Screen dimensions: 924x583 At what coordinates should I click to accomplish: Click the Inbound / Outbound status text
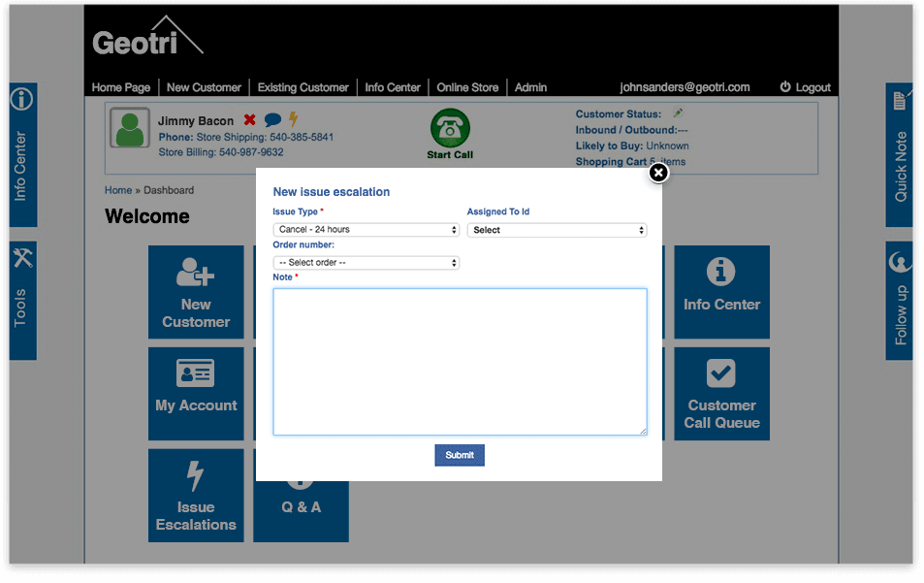(x=632, y=130)
